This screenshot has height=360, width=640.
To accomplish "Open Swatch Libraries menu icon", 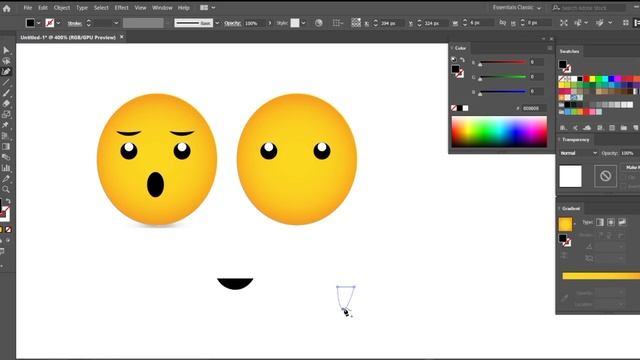I will coord(563,128).
